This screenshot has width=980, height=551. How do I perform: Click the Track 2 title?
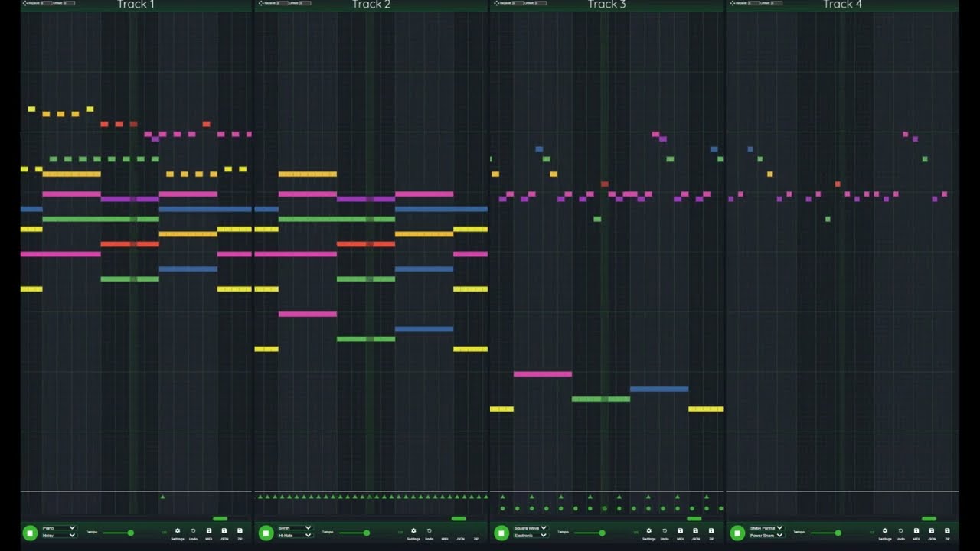[x=371, y=5]
